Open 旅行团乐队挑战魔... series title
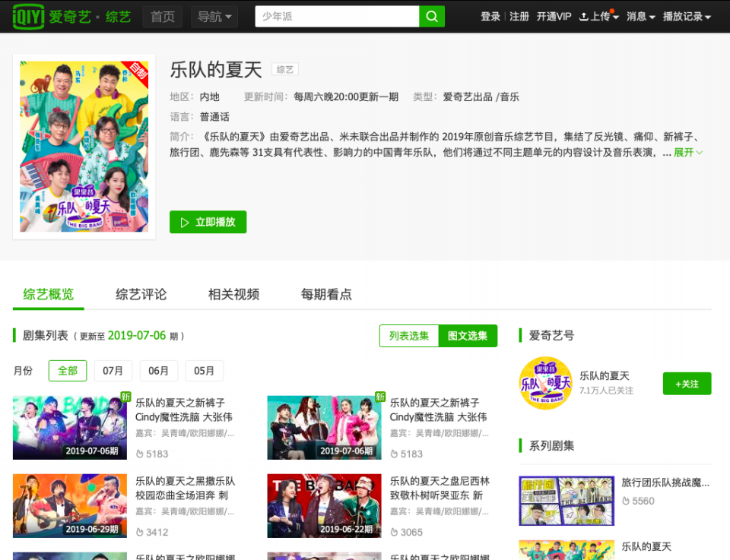 [666, 482]
